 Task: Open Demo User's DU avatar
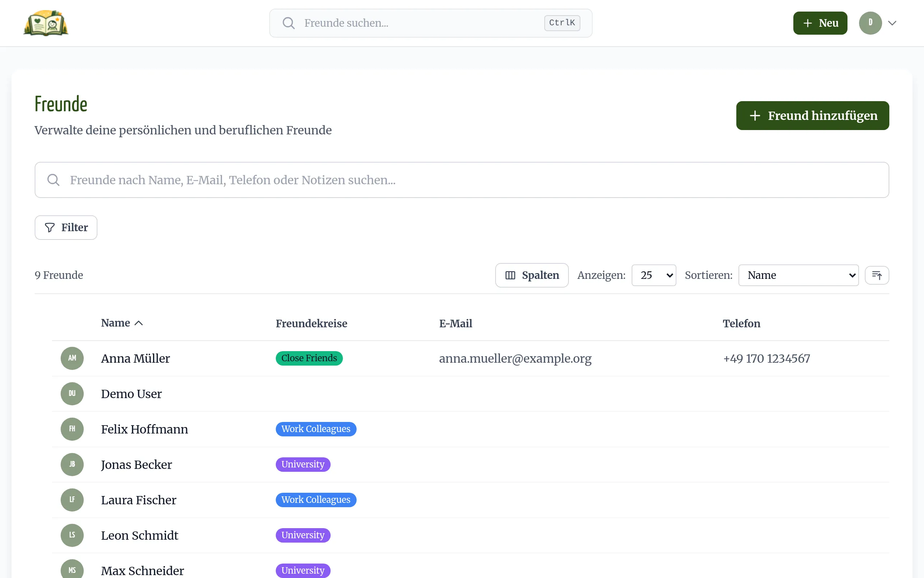(72, 394)
